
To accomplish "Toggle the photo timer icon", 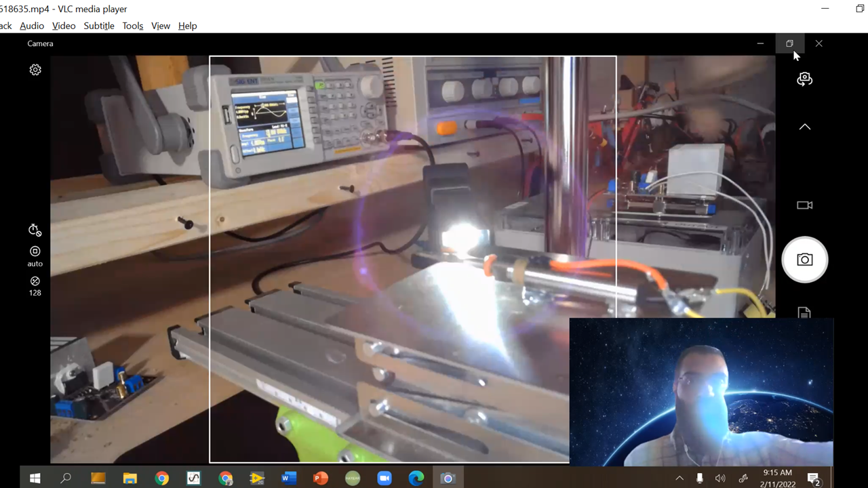I will point(35,230).
